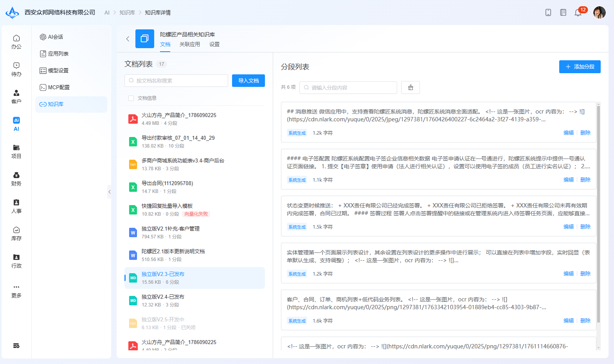614x364 pixels.
Task: Switch to the 设置 tab
Action: pyautogui.click(x=214, y=45)
